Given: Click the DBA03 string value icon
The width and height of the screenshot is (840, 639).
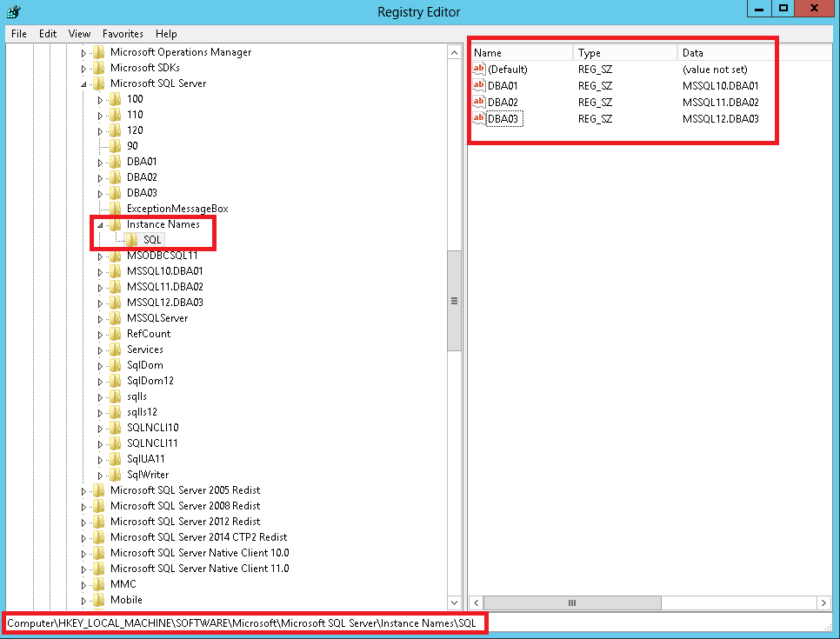Looking at the screenshot, I should [x=478, y=118].
